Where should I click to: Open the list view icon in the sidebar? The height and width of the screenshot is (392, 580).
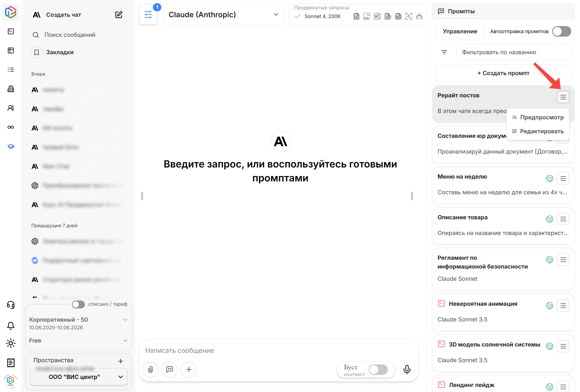11,70
